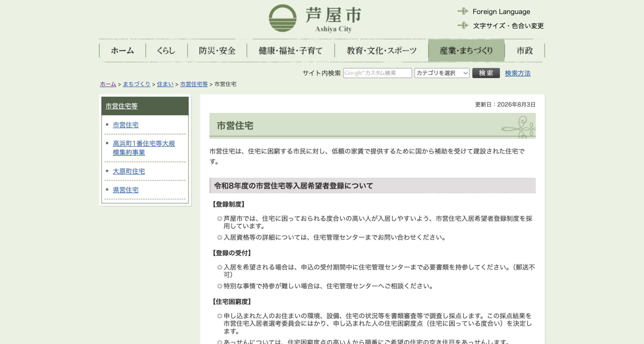Open the 市営住宅等 sidebar heading
This screenshot has width=644, height=344.
(x=122, y=106)
